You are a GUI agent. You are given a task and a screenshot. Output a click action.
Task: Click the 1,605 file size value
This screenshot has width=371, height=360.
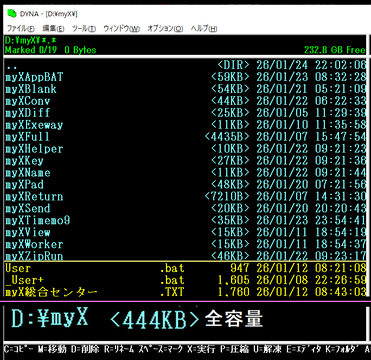tap(234, 280)
